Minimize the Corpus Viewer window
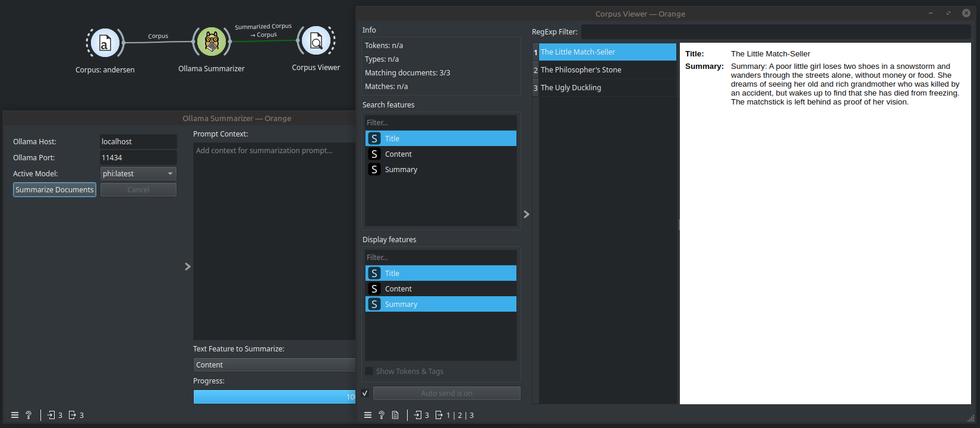 click(931, 13)
